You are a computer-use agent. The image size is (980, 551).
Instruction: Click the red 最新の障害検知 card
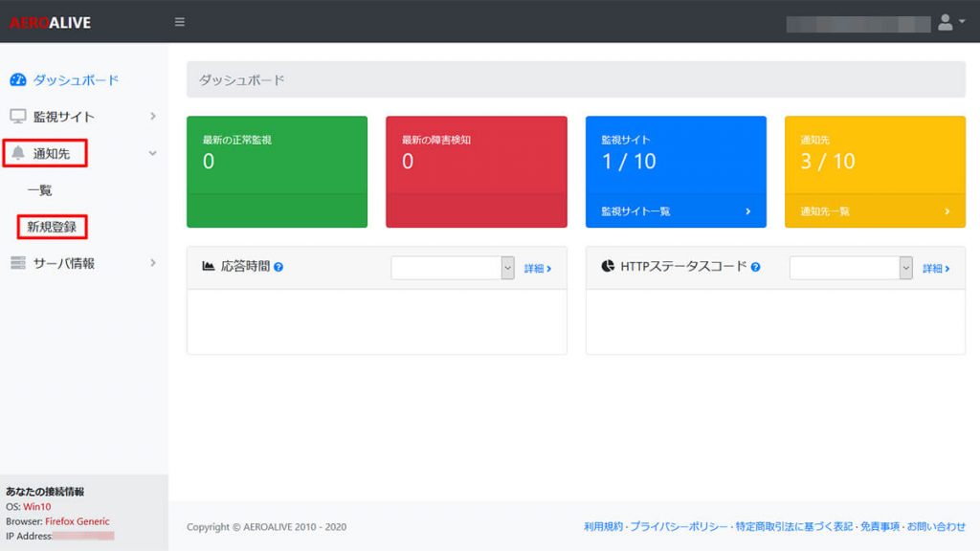(477, 172)
